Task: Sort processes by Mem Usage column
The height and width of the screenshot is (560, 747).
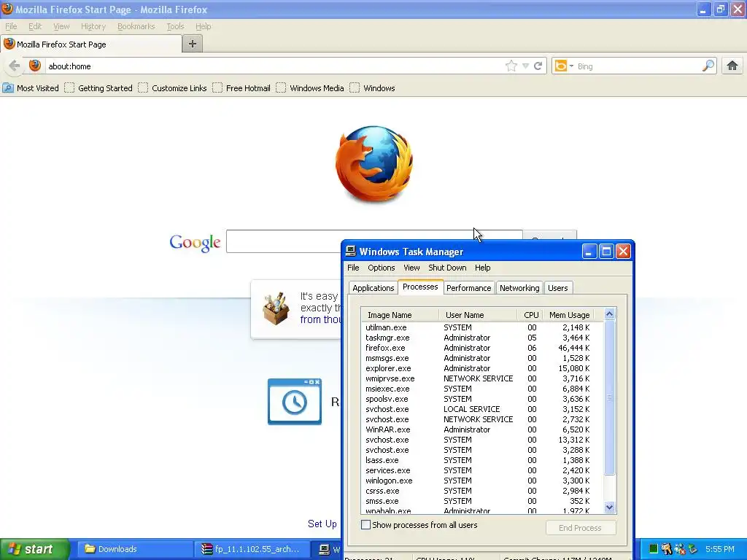Action: click(x=569, y=315)
